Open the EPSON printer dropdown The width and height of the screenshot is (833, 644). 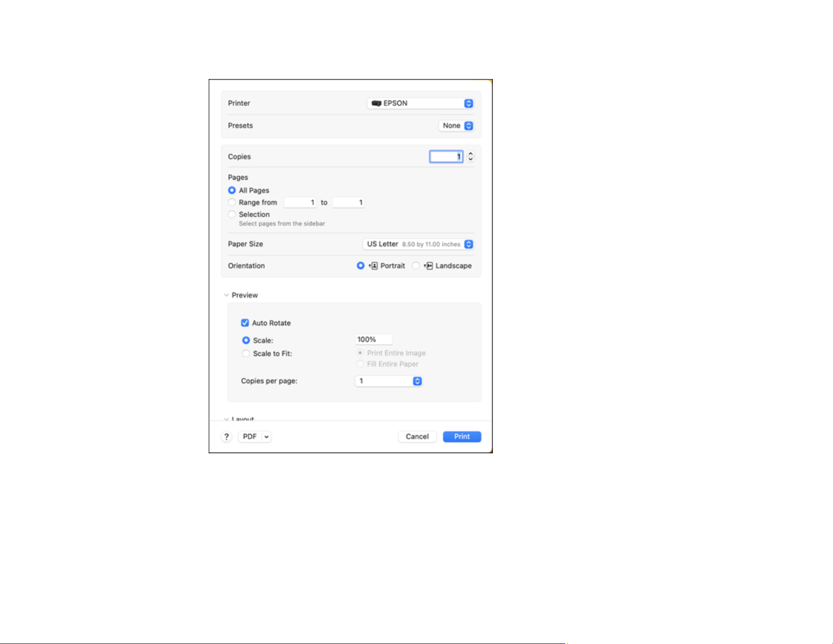420,103
